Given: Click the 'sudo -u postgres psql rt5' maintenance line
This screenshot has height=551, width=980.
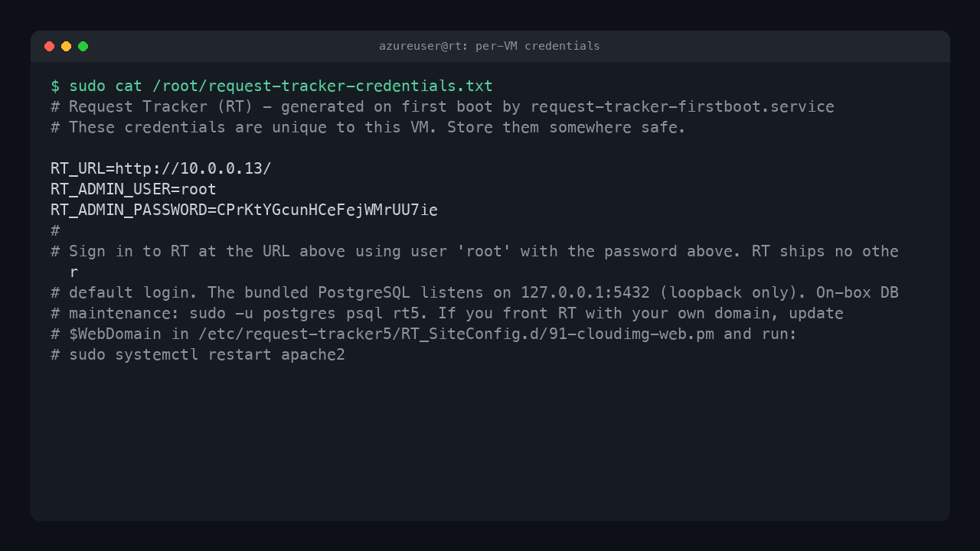Looking at the screenshot, I should tap(447, 313).
